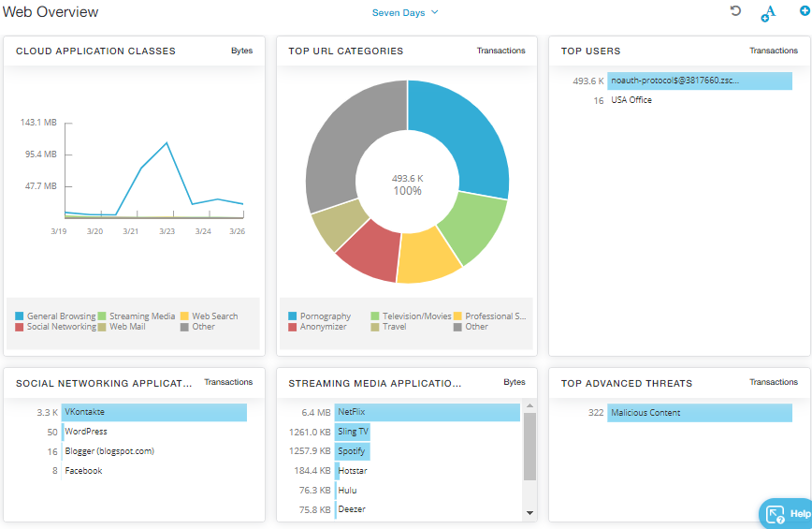812x529 pixels.
Task: Click the VKontakte bar in social networking
Action: 153,412
